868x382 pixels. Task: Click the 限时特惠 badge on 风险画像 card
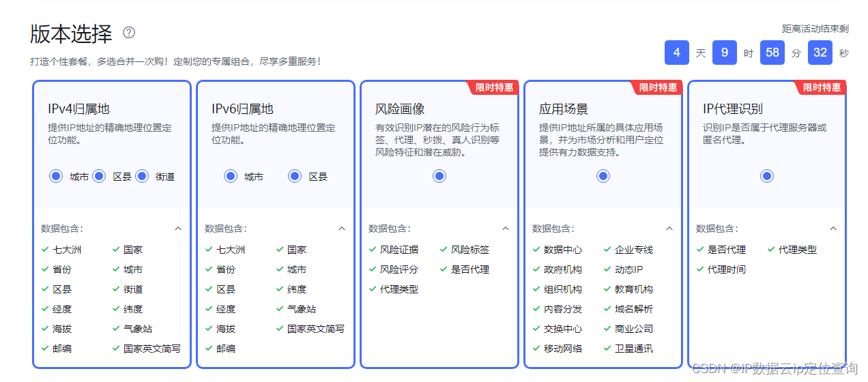coord(493,87)
